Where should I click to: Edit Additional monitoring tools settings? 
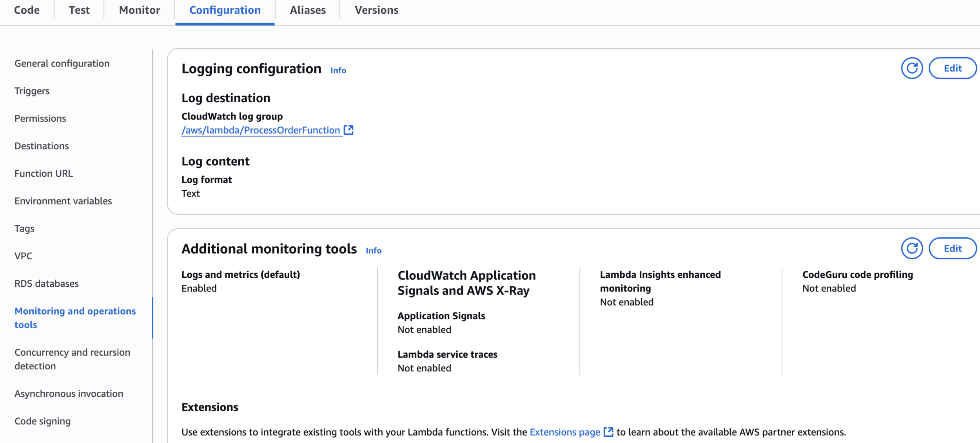(x=952, y=248)
